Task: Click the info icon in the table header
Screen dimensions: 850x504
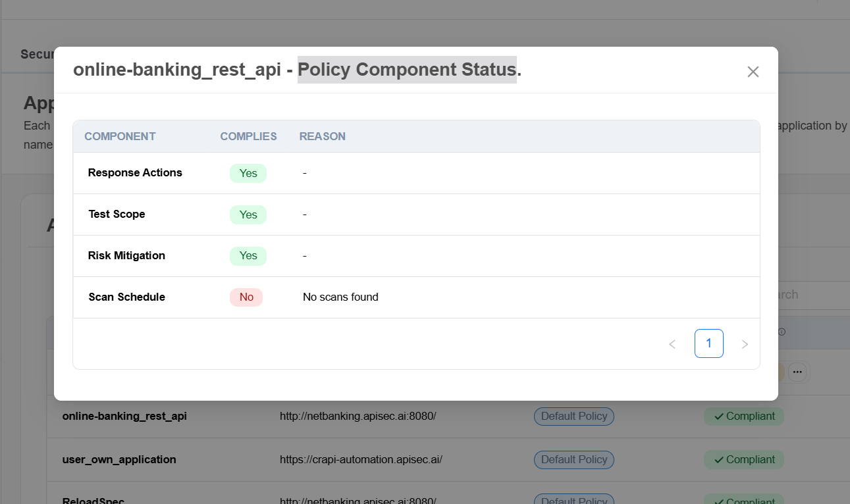Action: (782, 332)
